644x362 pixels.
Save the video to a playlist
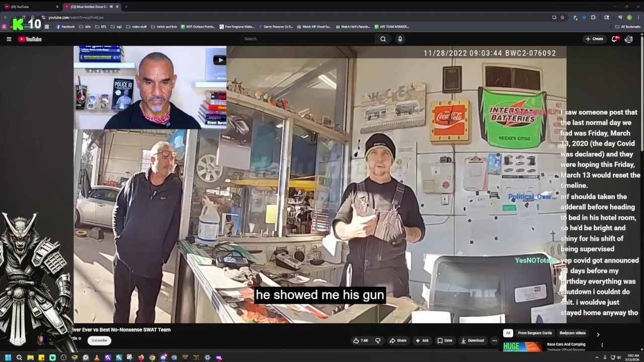[445, 340]
